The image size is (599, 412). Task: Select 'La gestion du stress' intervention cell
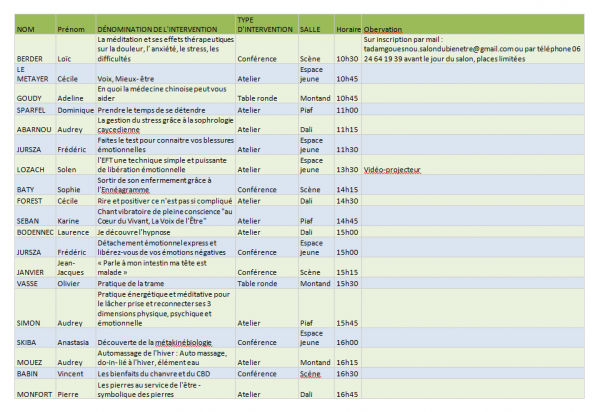pos(165,125)
